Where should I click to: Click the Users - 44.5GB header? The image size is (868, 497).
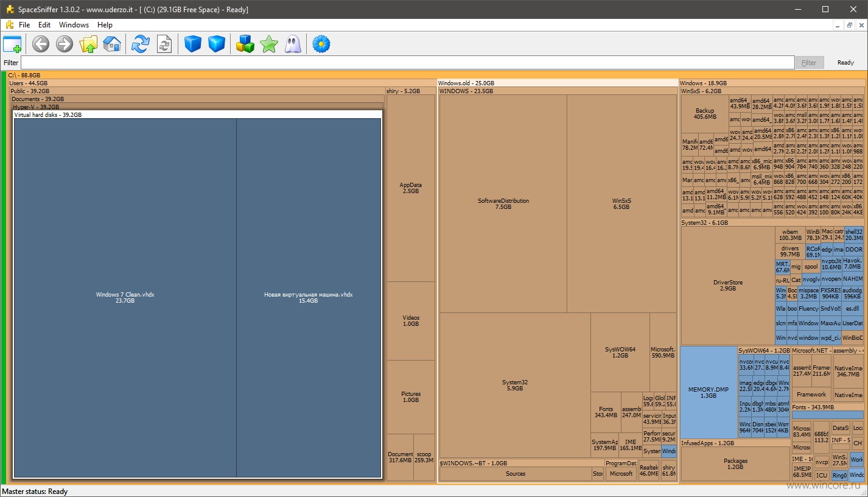222,83
